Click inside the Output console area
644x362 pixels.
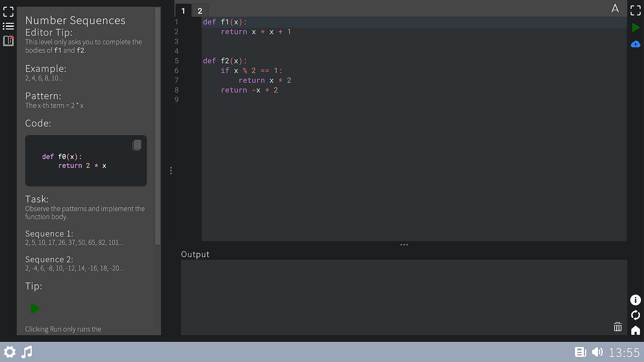[404, 297]
